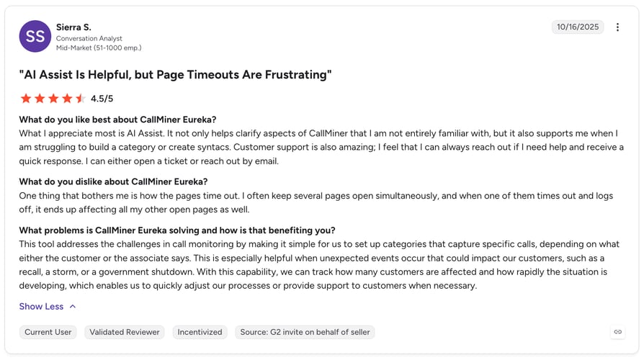The height and width of the screenshot is (360, 644).
Task: Click Source: G2 invite on behalf tag
Action: coord(305,332)
